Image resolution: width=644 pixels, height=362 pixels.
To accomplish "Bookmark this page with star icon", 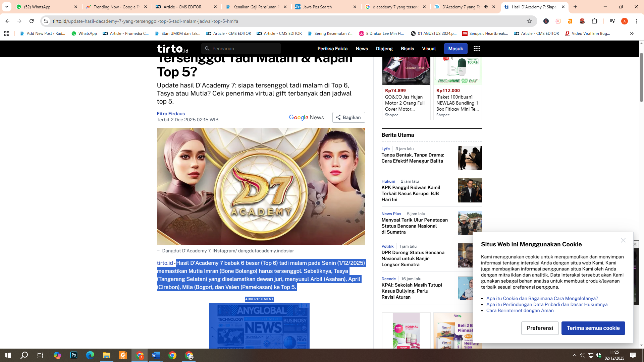I will [x=529, y=21].
